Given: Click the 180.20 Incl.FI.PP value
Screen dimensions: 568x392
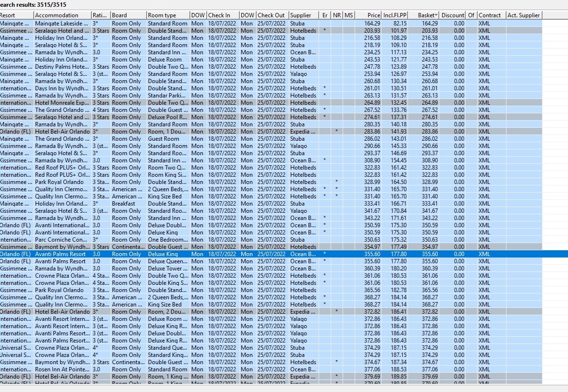Looking at the screenshot, I should tap(398, 269).
